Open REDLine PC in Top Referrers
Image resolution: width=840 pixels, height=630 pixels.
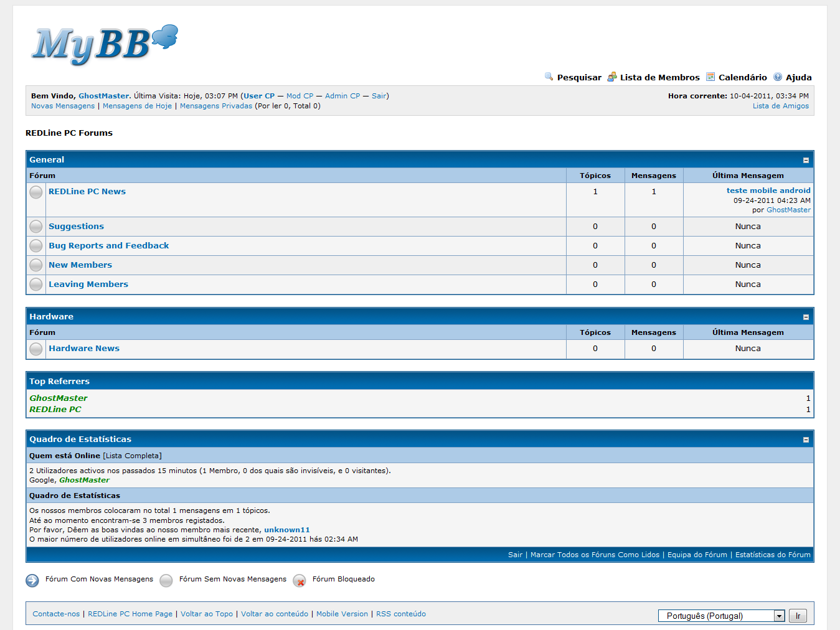coord(55,409)
